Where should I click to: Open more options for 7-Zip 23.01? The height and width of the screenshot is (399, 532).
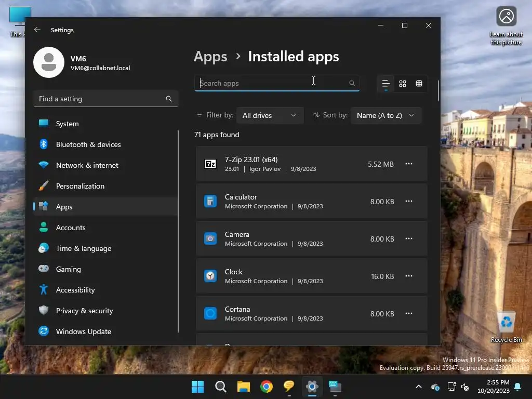pyautogui.click(x=409, y=164)
